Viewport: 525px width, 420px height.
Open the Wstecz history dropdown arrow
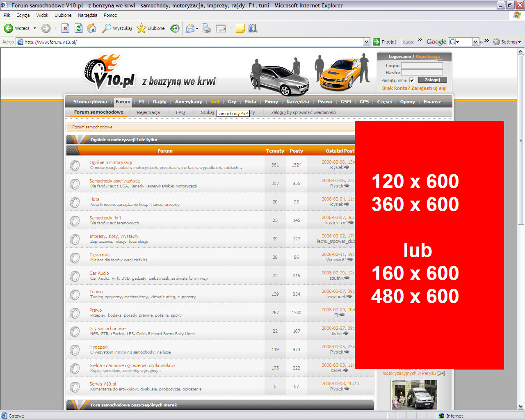(34, 28)
